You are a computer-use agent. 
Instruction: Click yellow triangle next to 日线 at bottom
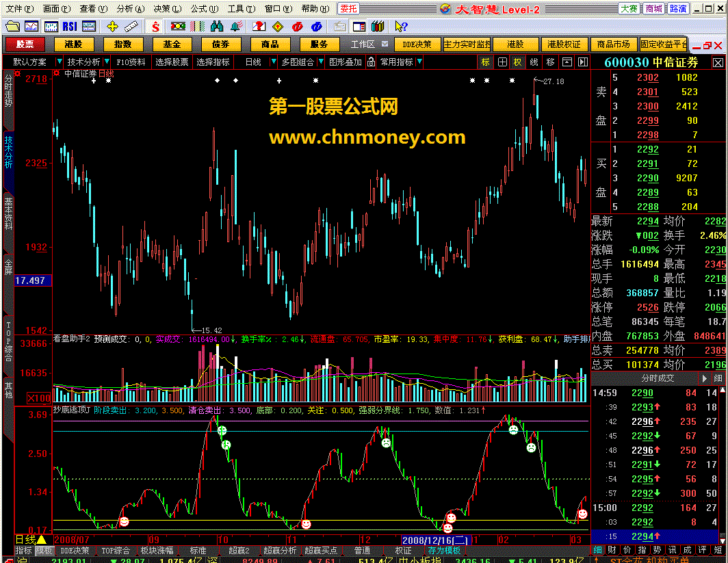(x=41, y=539)
